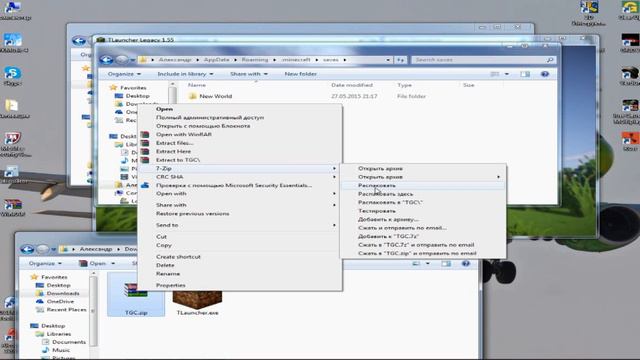The image size is (640, 360).
Task: Select OneDrive in Downloads window sidebar
Action: click(x=60, y=302)
